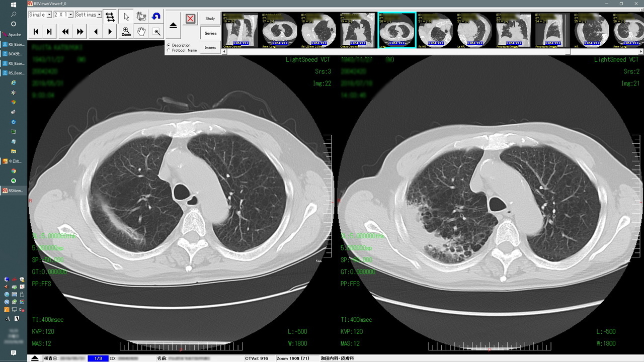Activate the Zoom magnifier tool
This screenshot has height=362, width=644.
point(126,32)
